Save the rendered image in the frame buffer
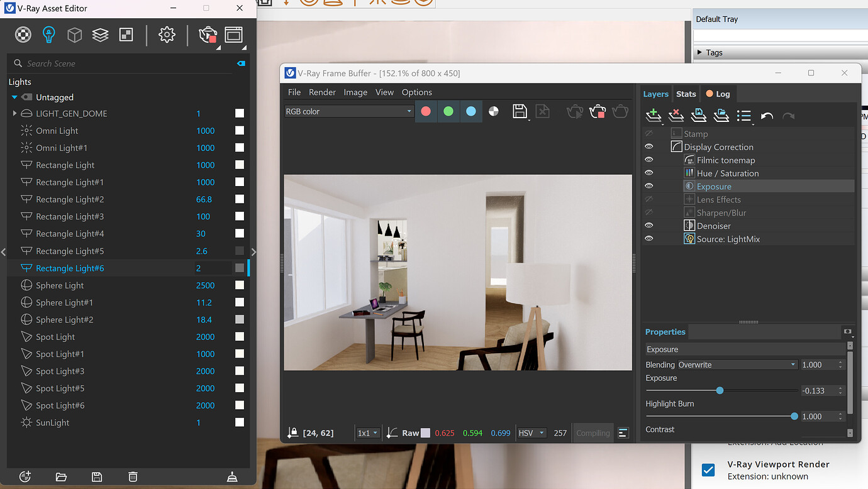 [x=520, y=111]
